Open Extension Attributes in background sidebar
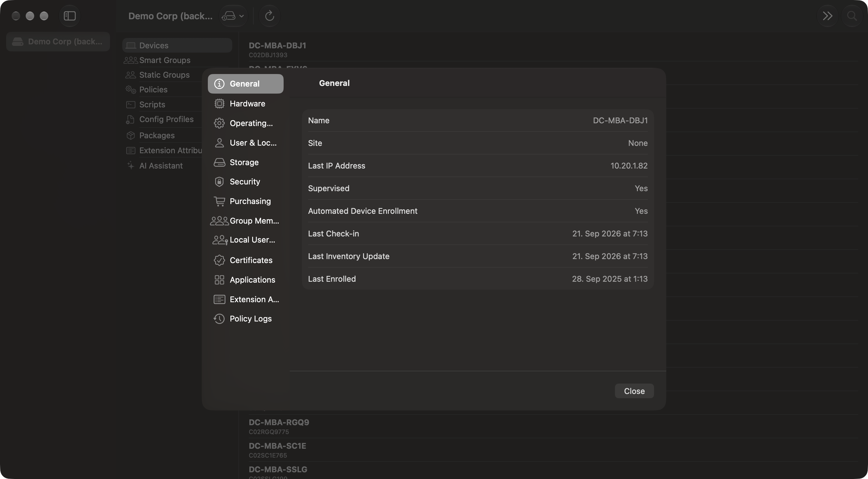The width and height of the screenshot is (868, 479). [164, 150]
